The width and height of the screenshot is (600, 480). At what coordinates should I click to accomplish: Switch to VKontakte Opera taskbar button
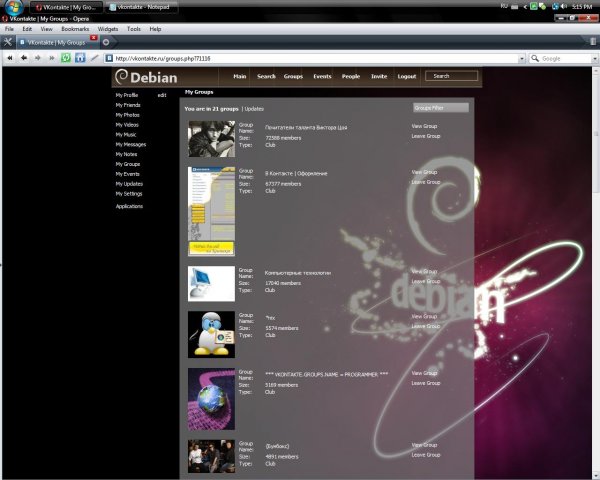click(x=67, y=7)
